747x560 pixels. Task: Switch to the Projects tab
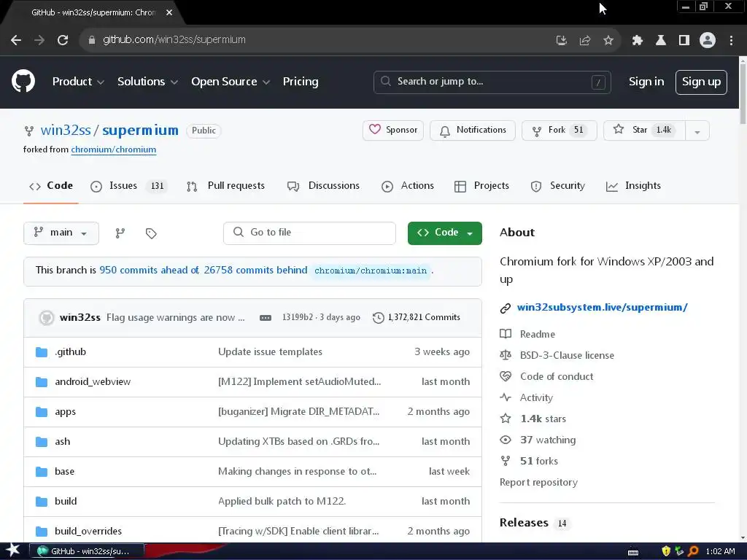coord(482,186)
